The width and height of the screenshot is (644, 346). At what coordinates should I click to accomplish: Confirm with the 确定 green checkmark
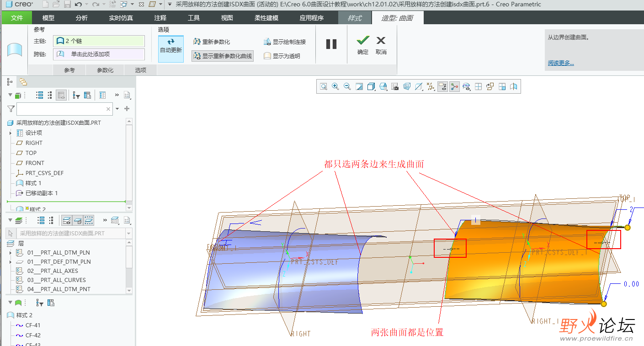(363, 45)
